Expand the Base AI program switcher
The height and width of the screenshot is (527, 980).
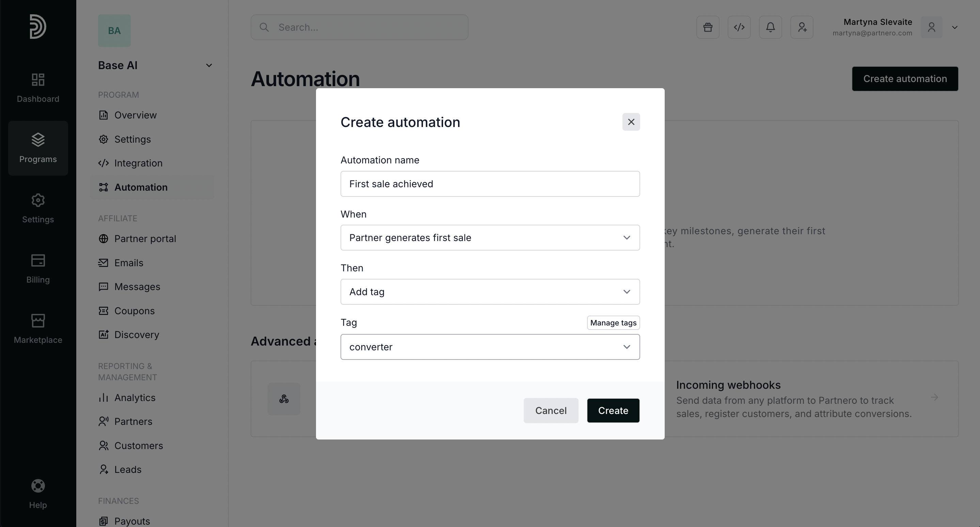pos(208,65)
